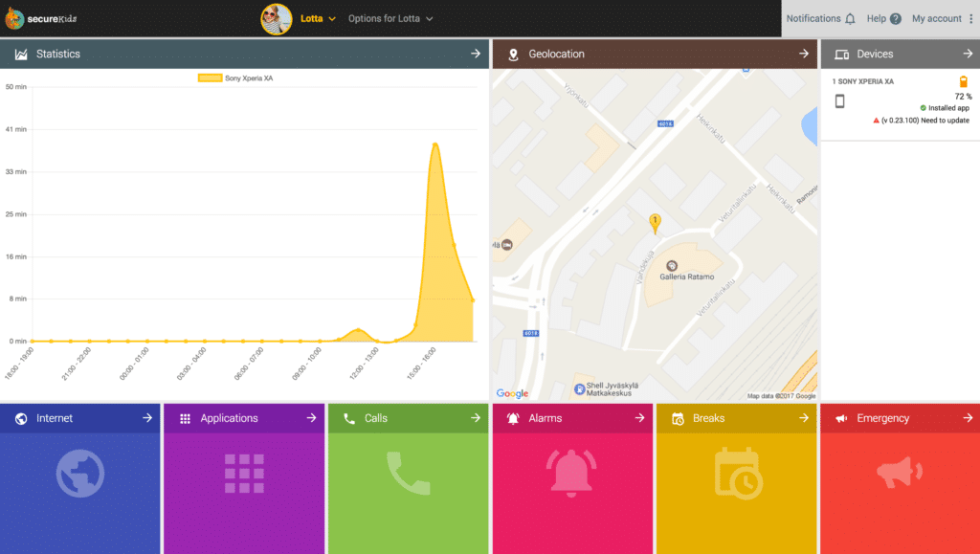Click the Statistics chart icon
The height and width of the screenshot is (554, 980).
(21, 55)
